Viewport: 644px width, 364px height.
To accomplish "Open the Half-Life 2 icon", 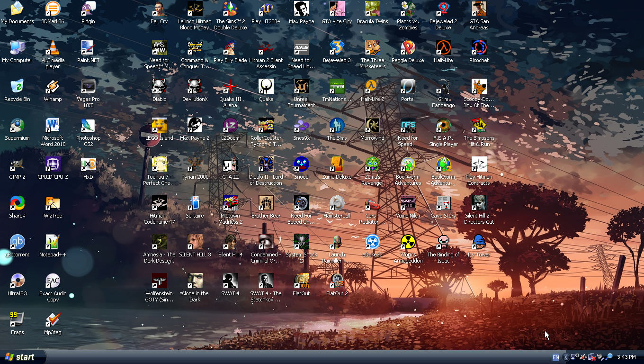I will pos(372,86).
